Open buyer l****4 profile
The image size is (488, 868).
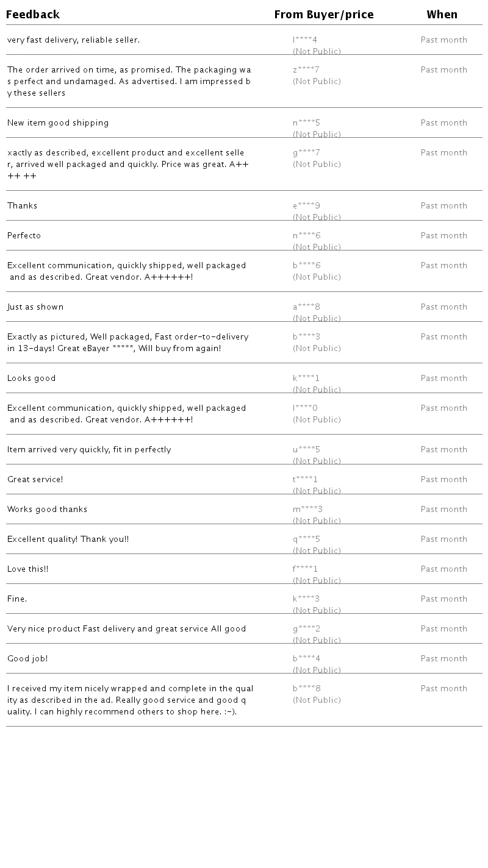point(305,40)
